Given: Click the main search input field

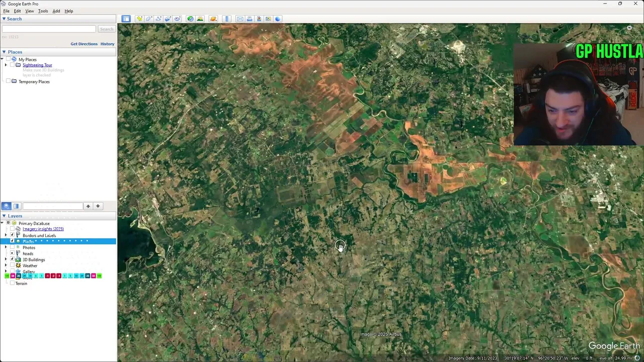Looking at the screenshot, I should [49, 29].
